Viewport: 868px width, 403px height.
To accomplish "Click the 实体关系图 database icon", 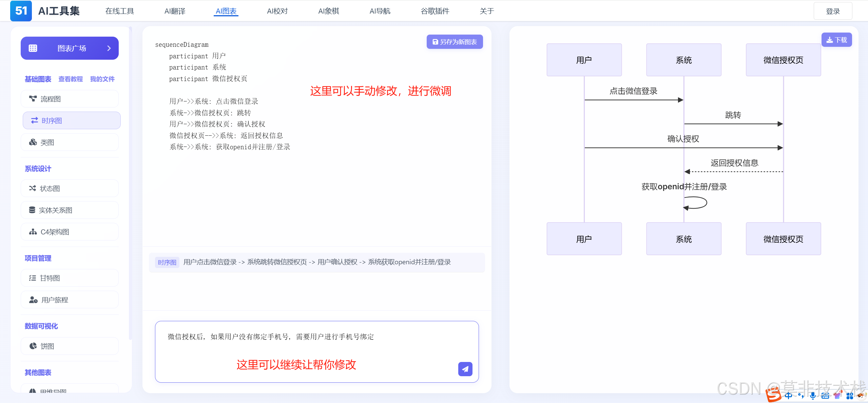I will 32,210.
